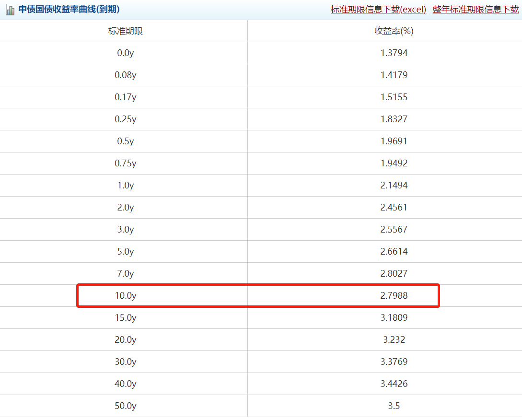Click the bar chart icon beside the title
522x420 pixels.
(10, 10)
